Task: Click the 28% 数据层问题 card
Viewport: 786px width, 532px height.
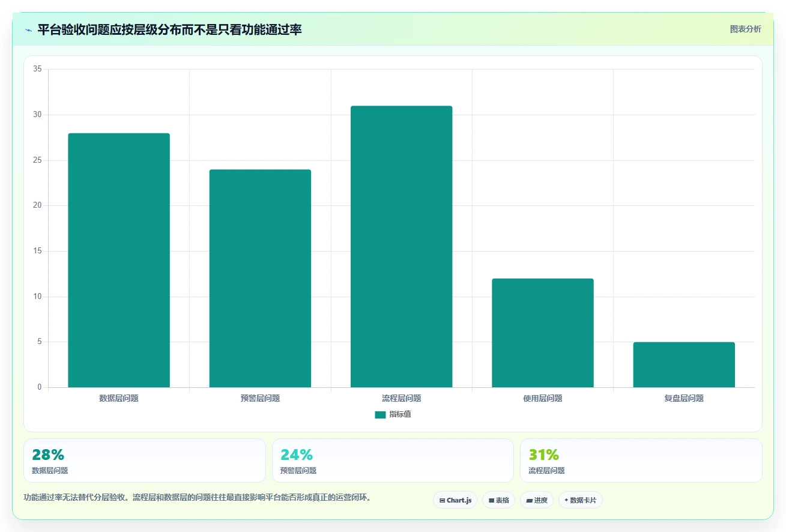Action: point(144,461)
